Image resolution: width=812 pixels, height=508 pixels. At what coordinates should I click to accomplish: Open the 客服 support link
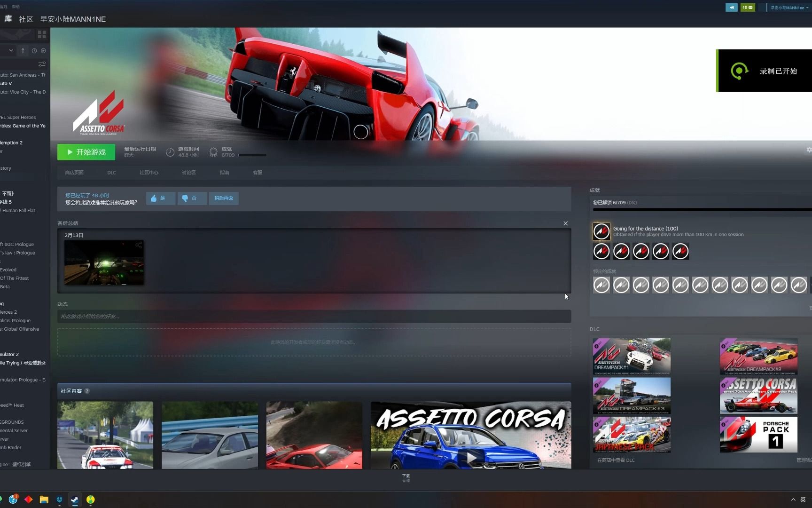pyautogui.click(x=258, y=173)
